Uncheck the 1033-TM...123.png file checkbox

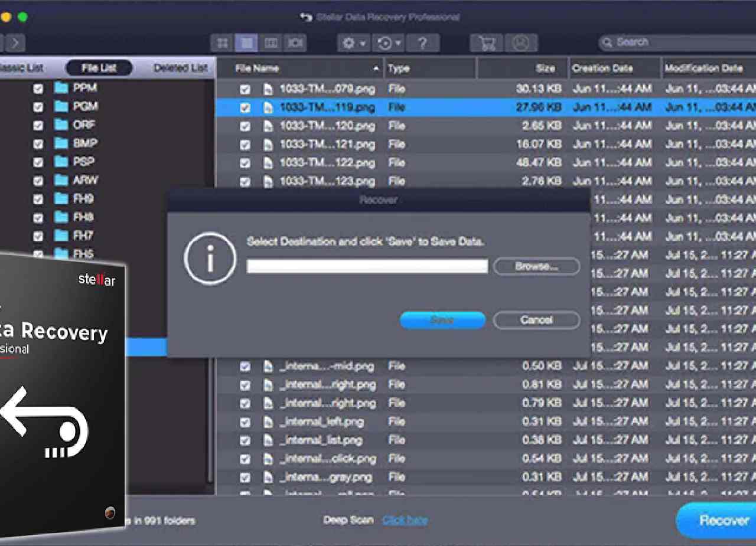245,182
